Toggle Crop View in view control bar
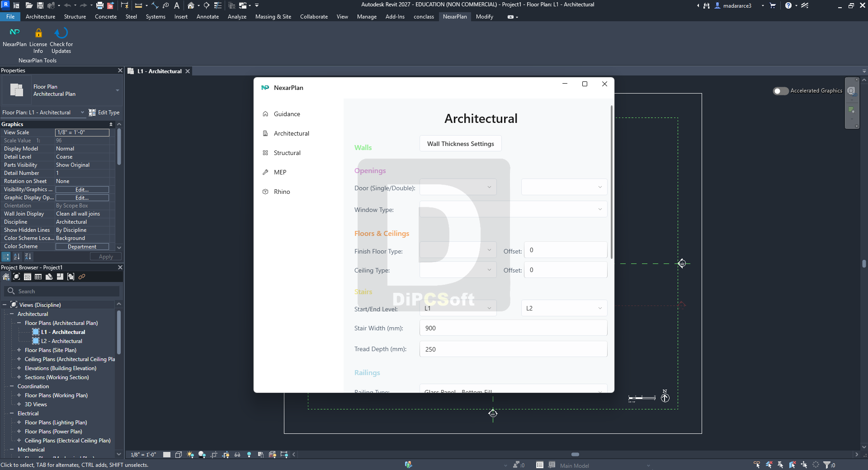The width and height of the screenshot is (868, 470). pos(214,455)
